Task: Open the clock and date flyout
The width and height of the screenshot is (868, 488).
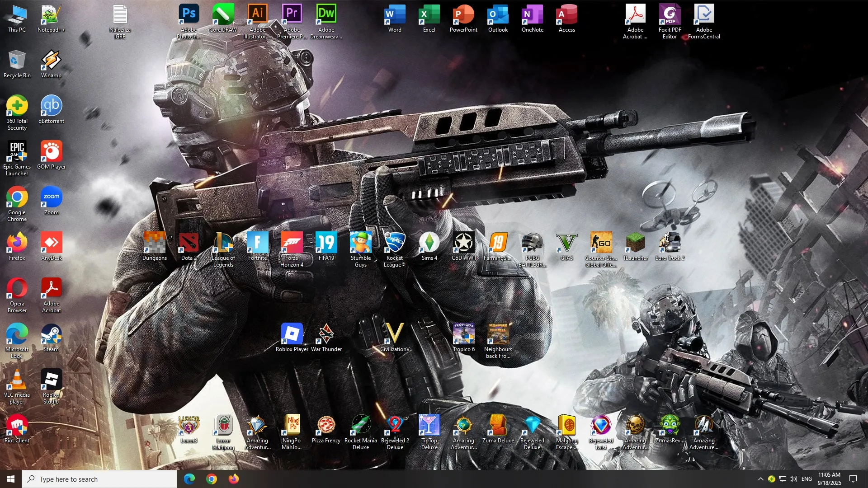Action: point(830,479)
